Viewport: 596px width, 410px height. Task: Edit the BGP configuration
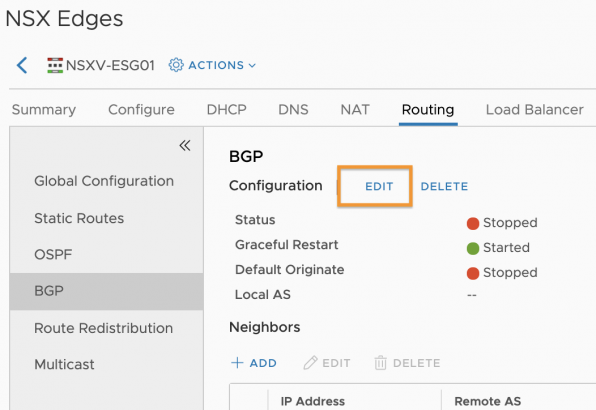point(379,186)
